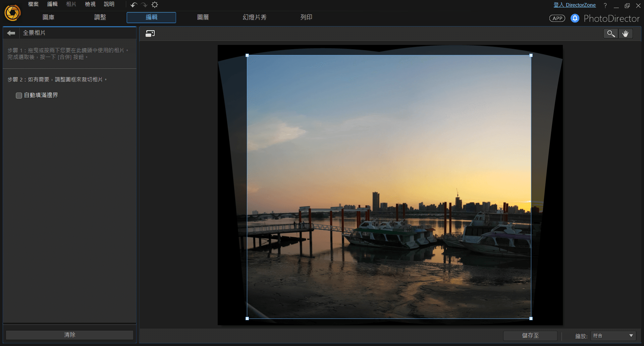Select the zoom magnifier tool
The width and height of the screenshot is (644, 346).
(611, 34)
